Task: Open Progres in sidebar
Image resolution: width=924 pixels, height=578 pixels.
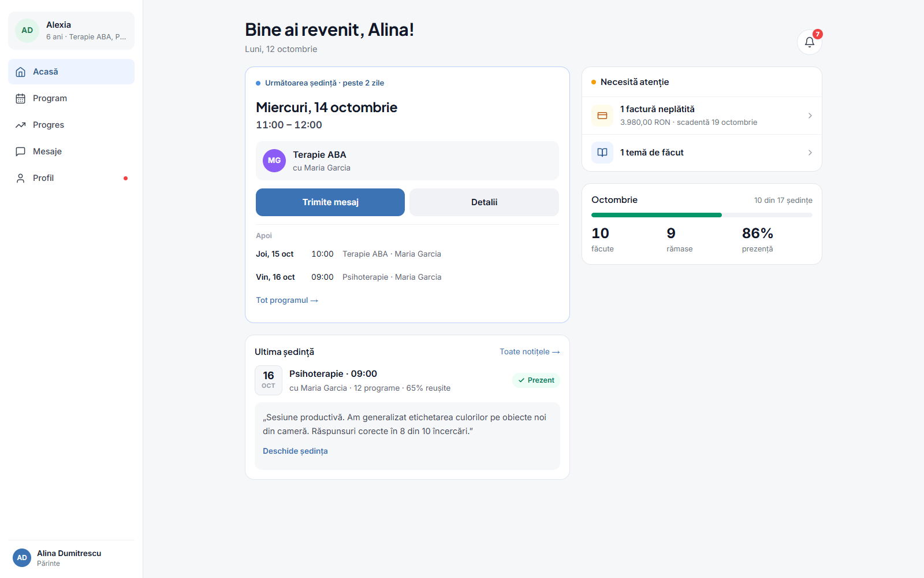Action: coord(72,125)
